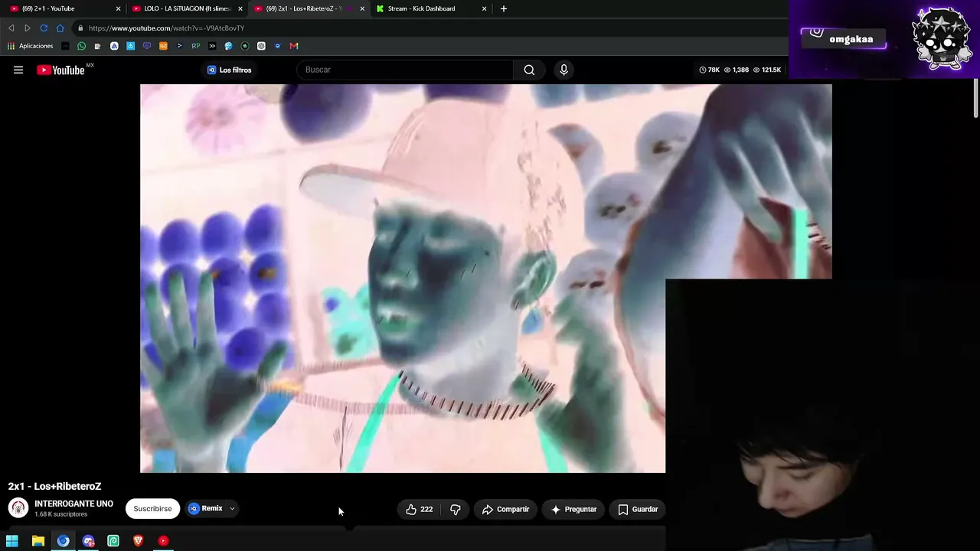Click the video player frame
Viewport: 980px width, 551px height.
(485, 279)
